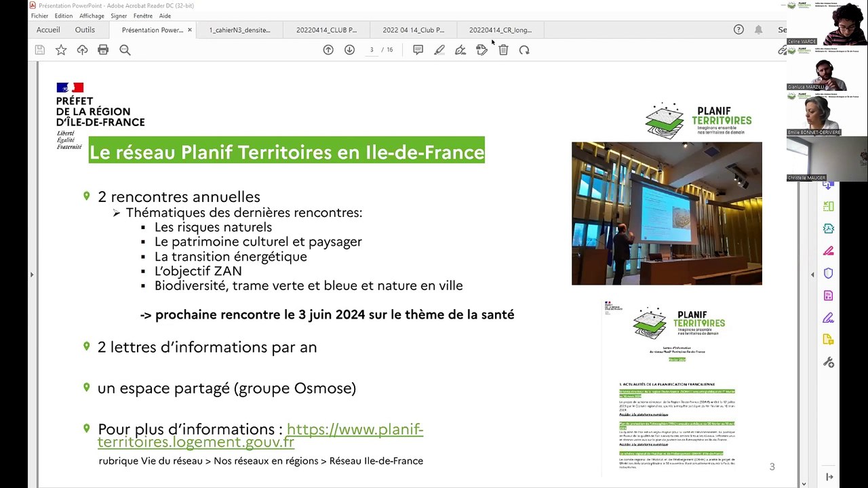Save the file with the floppy icon
The height and width of the screenshot is (488, 868).
click(40, 49)
